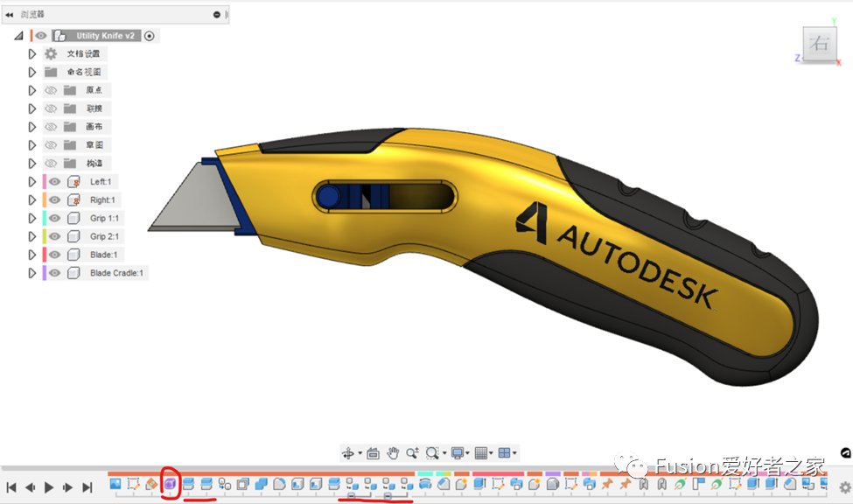
Task: Click the ViewCube right face
Action: pyautogui.click(x=820, y=45)
